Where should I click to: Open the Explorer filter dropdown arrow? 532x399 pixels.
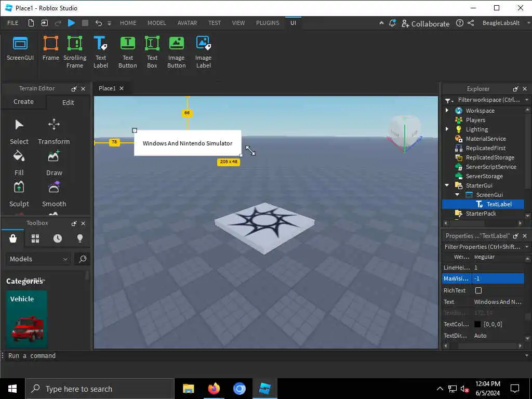(527, 100)
